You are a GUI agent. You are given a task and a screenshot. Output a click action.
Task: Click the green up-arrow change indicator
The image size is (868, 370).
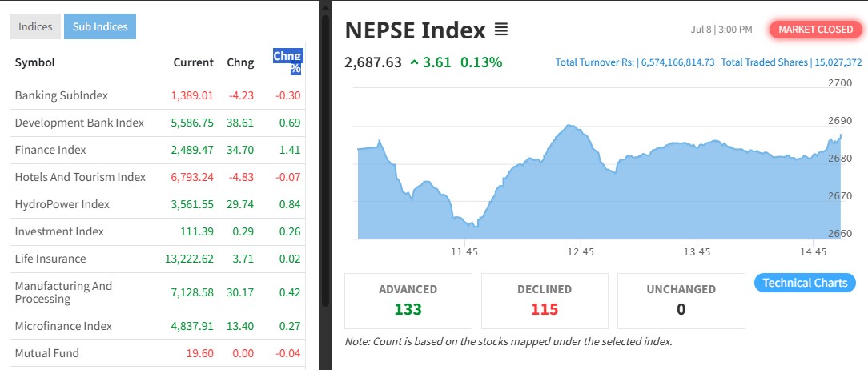pos(414,62)
